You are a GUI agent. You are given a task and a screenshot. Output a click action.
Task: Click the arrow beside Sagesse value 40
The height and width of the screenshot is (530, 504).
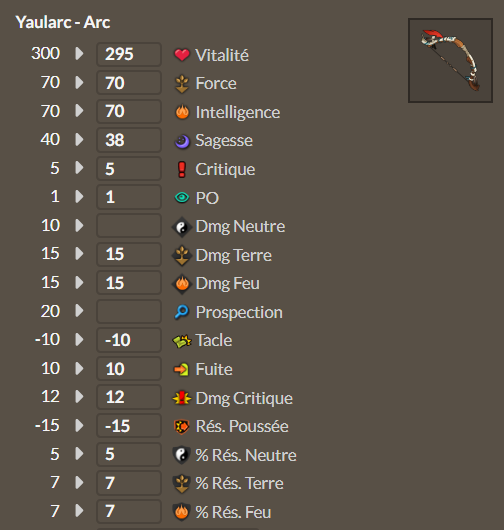tap(79, 139)
